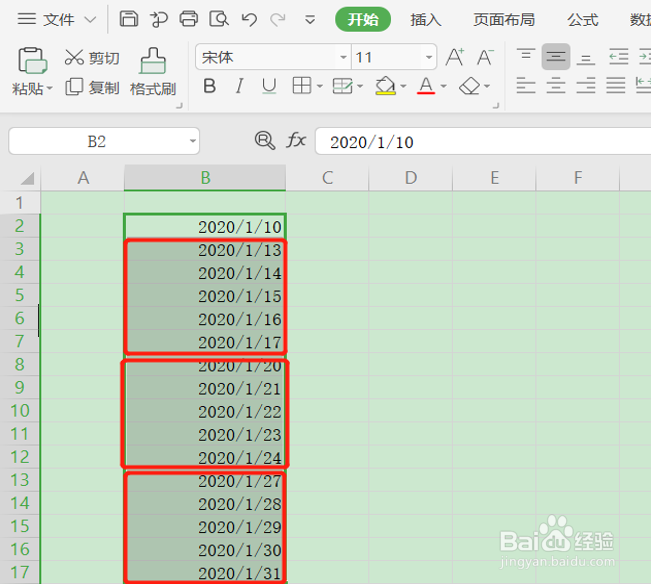The width and height of the screenshot is (651, 584).
Task: Switch to the 公式 tab
Action: coord(582,20)
